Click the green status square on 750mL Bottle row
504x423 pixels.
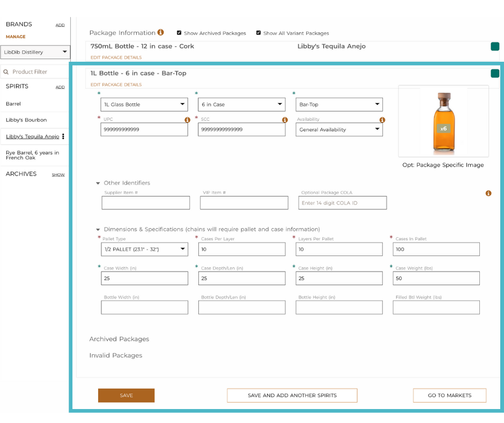click(495, 46)
